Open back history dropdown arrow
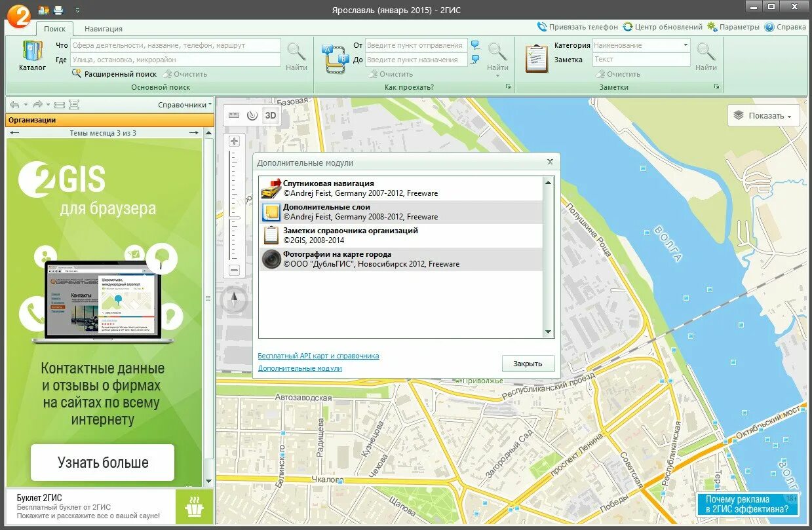Image resolution: width=812 pixels, height=530 pixels. click(26, 105)
